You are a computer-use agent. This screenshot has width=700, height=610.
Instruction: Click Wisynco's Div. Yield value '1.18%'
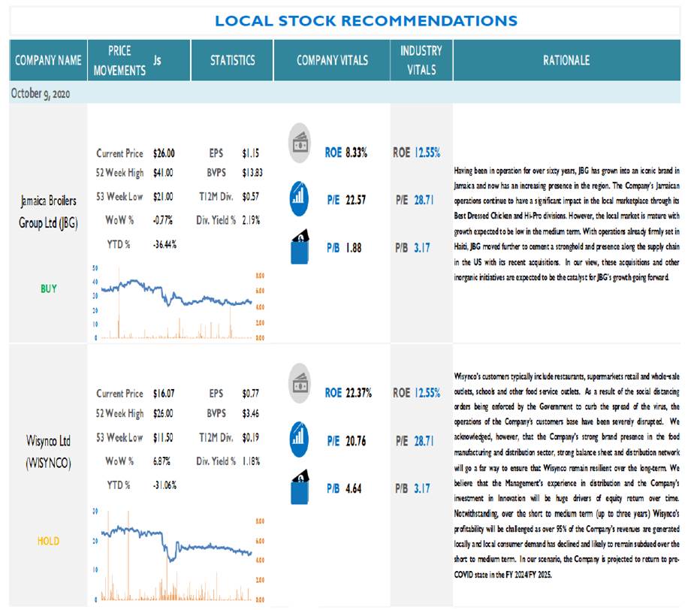pos(251,461)
